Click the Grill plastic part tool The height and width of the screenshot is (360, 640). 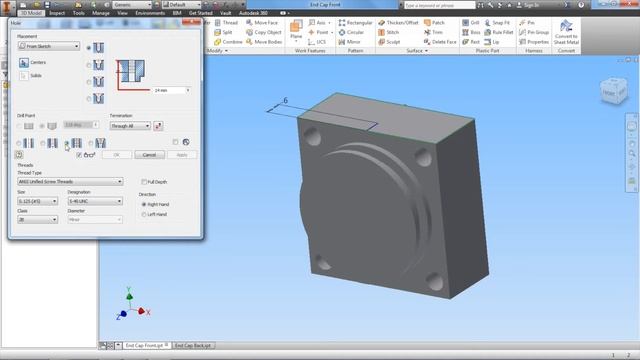pyautogui.click(x=471, y=23)
